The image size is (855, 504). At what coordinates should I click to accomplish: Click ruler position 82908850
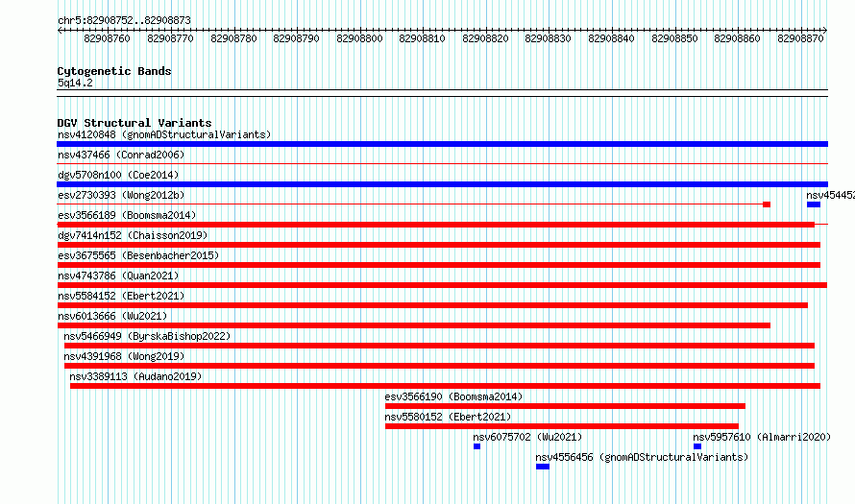click(674, 38)
